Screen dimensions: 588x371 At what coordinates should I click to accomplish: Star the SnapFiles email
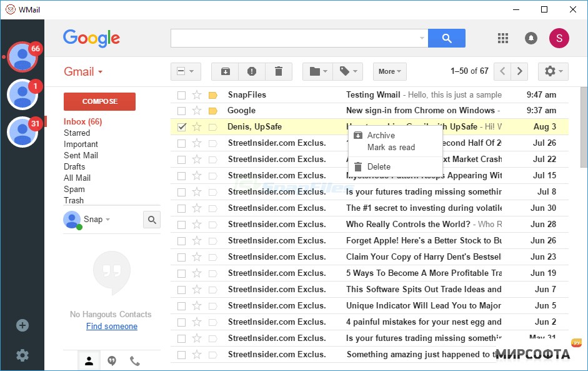[x=197, y=94]
